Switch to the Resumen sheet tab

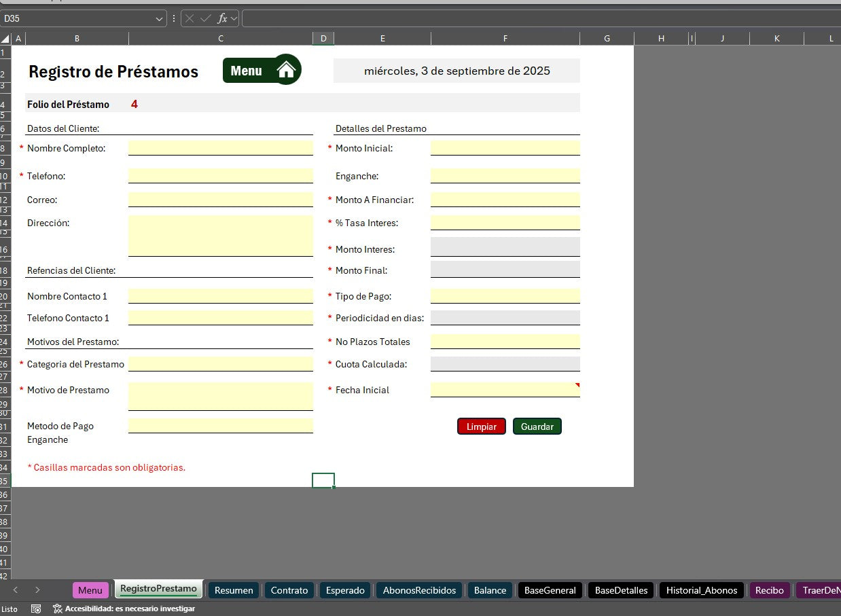pos(233,590)
